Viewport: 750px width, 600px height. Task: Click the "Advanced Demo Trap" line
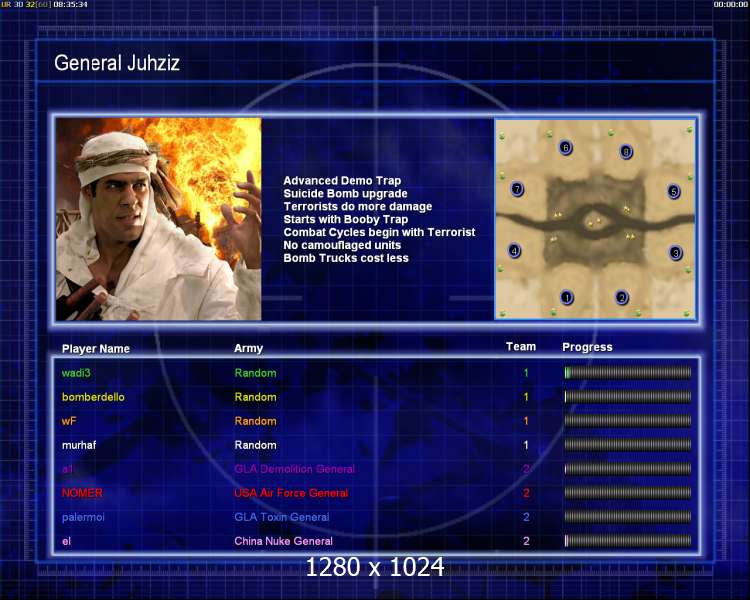click(342, 181)
